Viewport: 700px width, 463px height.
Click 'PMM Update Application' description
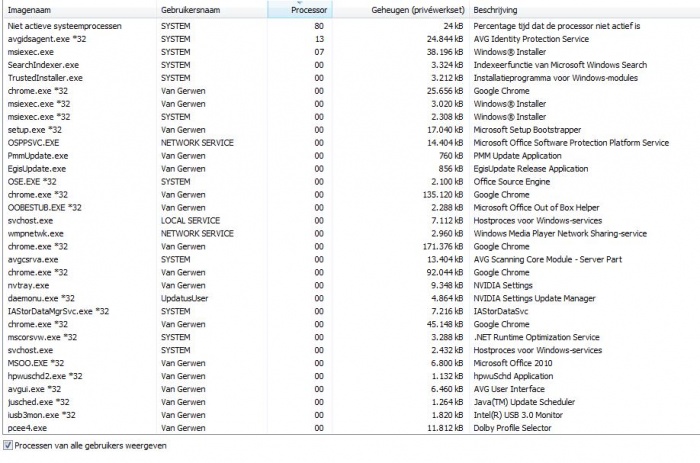(517, 155)
